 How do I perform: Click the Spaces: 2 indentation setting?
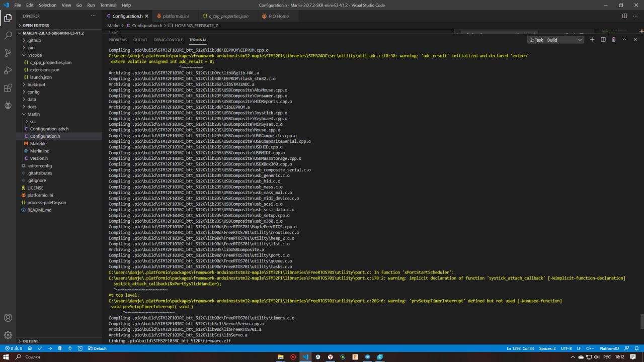pyautogui.click(x=547, y=348)
